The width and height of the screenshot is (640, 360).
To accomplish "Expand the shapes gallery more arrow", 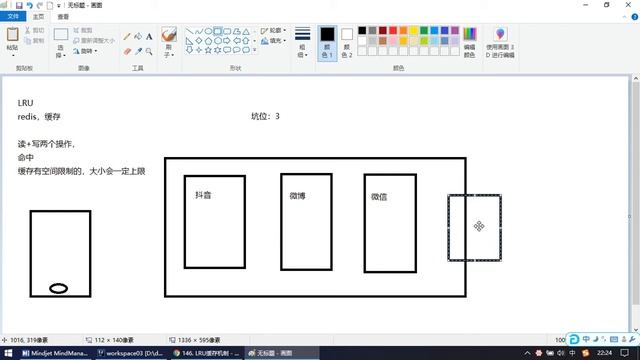I will click(x=255, y=50).
